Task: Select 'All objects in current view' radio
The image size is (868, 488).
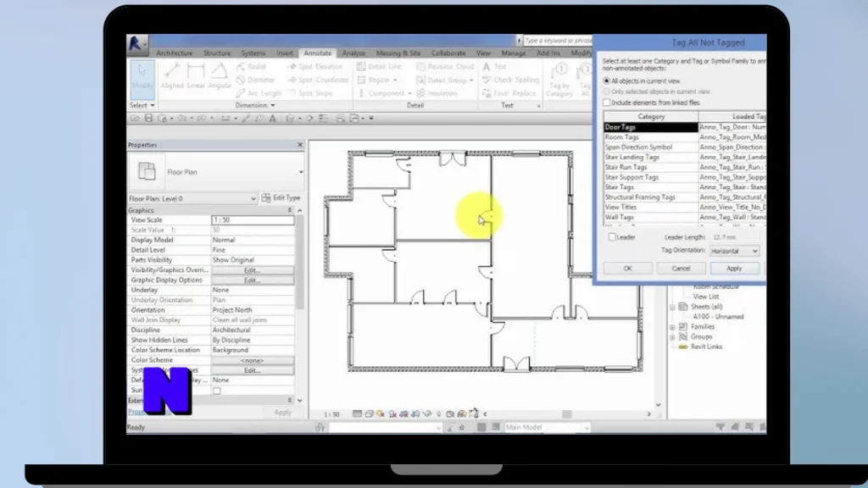Action: pos(607,81)
